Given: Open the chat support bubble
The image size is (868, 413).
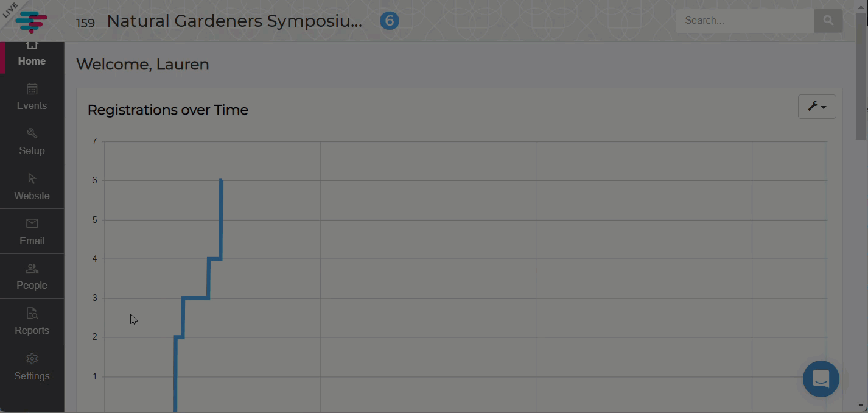Looking at the screenshot, I should [821, 379].
